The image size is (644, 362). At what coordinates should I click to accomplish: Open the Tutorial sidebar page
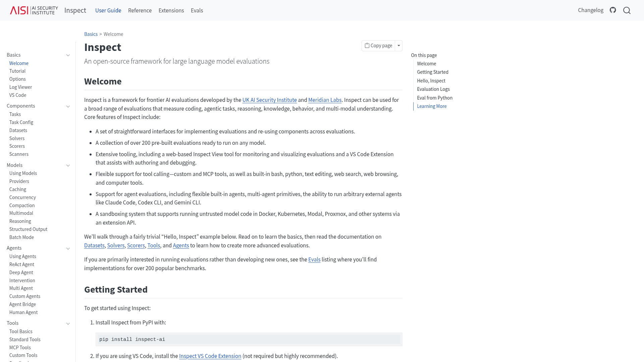pos(17,71)
